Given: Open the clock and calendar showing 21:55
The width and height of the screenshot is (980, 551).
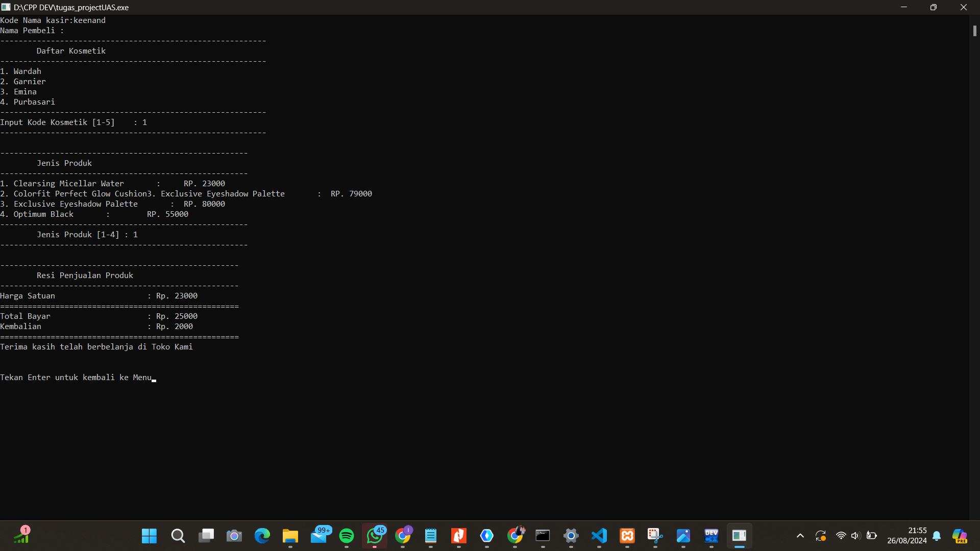Looking at the screenshot, I should tap(907, 536).
